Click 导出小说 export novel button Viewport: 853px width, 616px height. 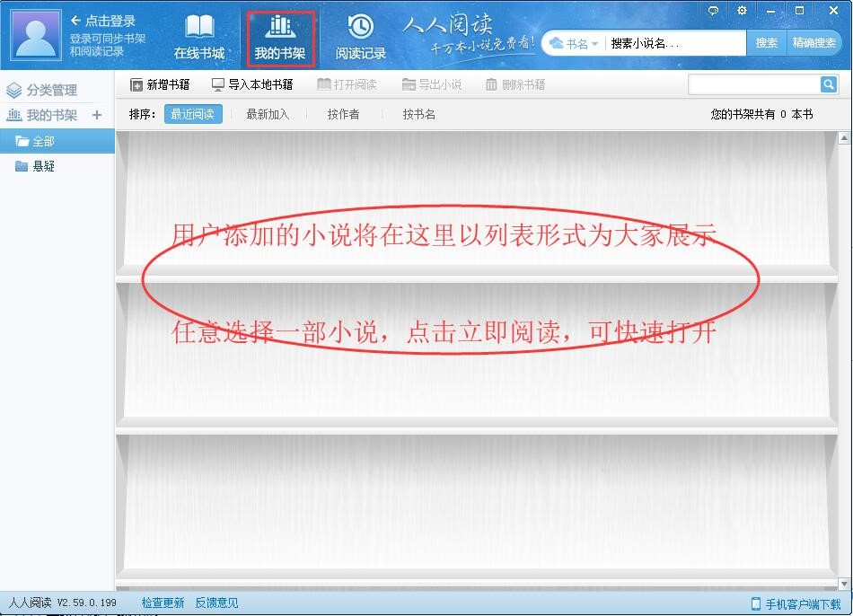click(x=432, y=84)
